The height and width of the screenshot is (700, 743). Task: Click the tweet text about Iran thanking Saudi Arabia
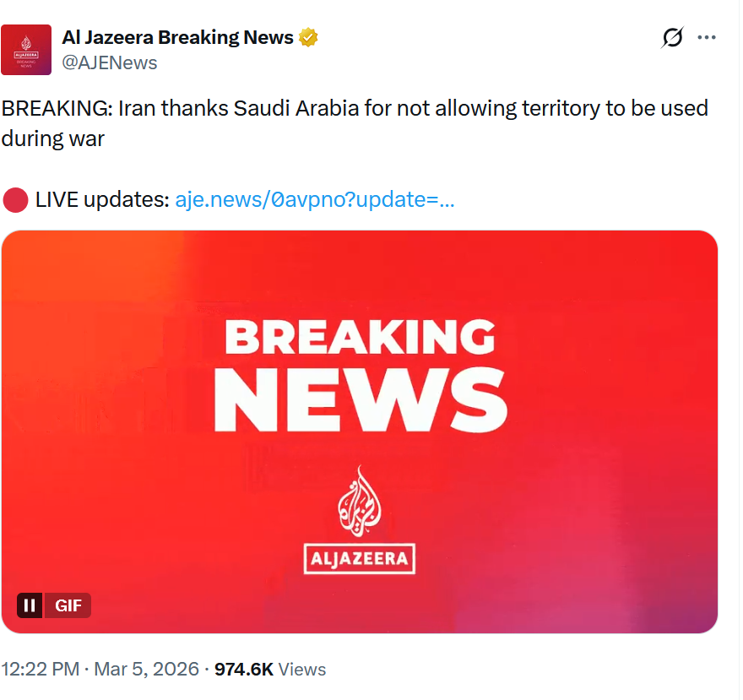coord(355,109)
